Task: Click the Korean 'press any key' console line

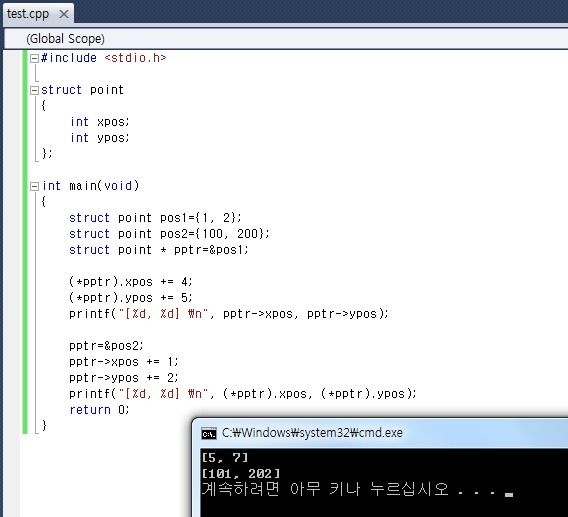Action: point(357,489)
